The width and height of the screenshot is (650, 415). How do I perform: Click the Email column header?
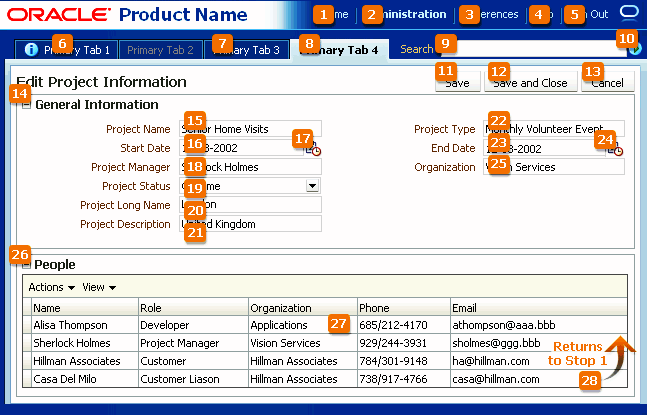pyautogui.click(x=539, y=308)
